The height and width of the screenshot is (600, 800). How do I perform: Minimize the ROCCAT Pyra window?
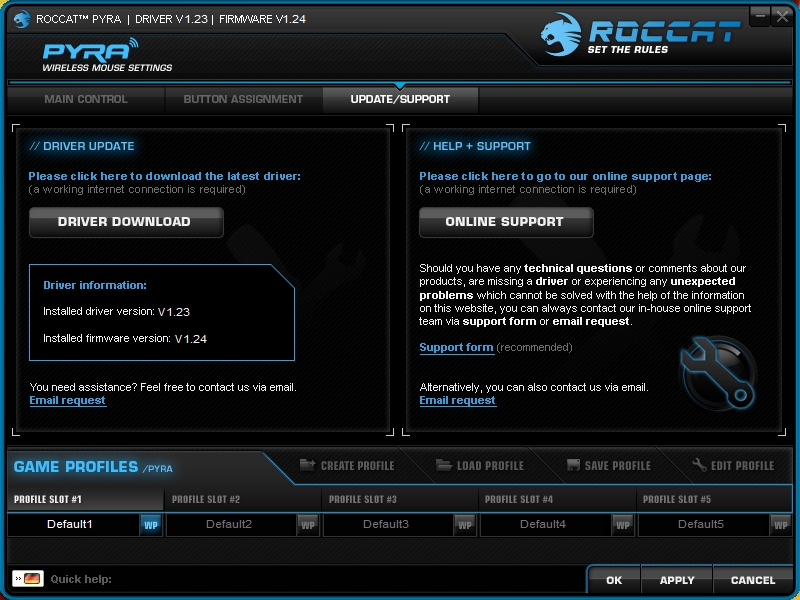point(760,16)
